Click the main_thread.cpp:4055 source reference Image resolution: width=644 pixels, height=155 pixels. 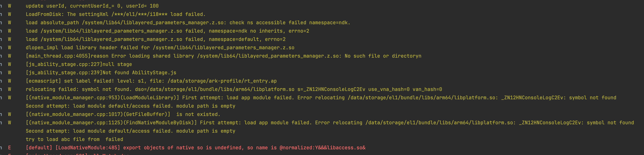[x=58, y=56]
